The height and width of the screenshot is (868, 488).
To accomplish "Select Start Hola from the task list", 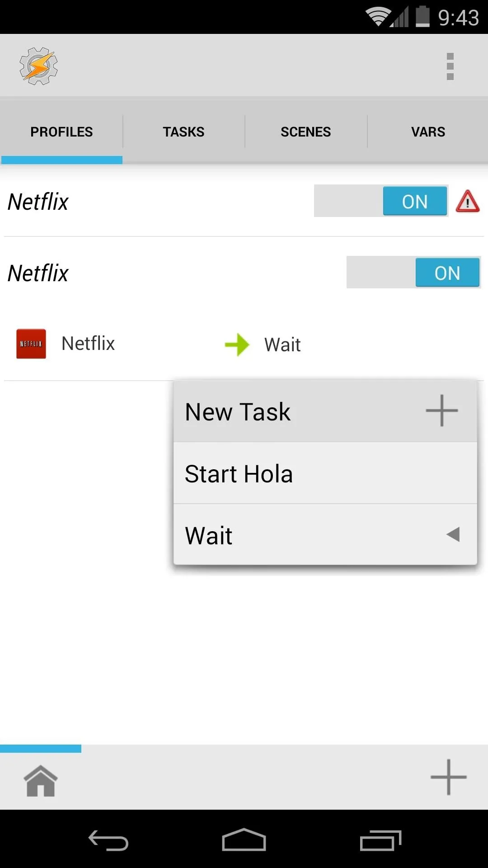I will click(325, 473).
